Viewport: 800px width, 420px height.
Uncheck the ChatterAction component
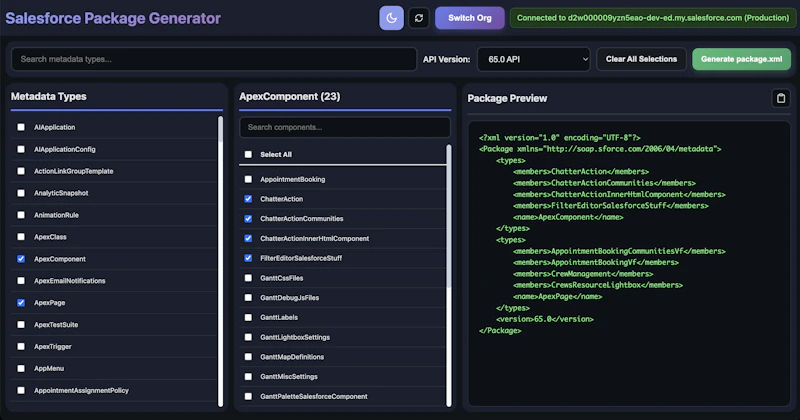(x=248, y=199)
